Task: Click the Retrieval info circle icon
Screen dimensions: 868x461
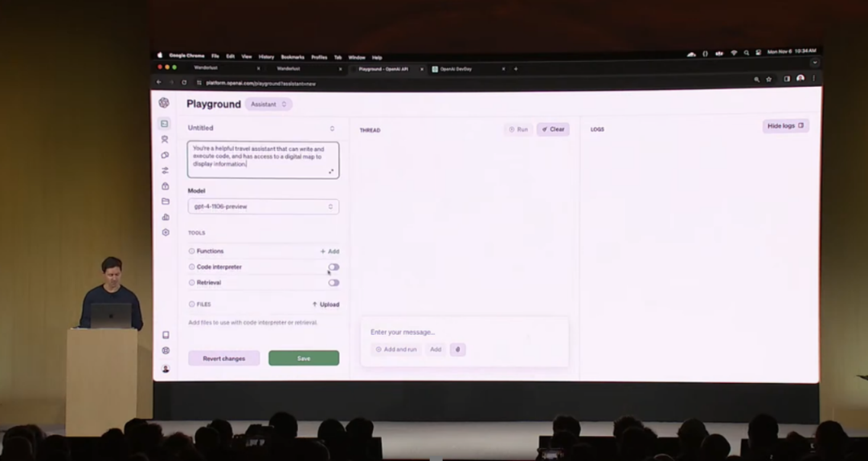Action: 191,282
